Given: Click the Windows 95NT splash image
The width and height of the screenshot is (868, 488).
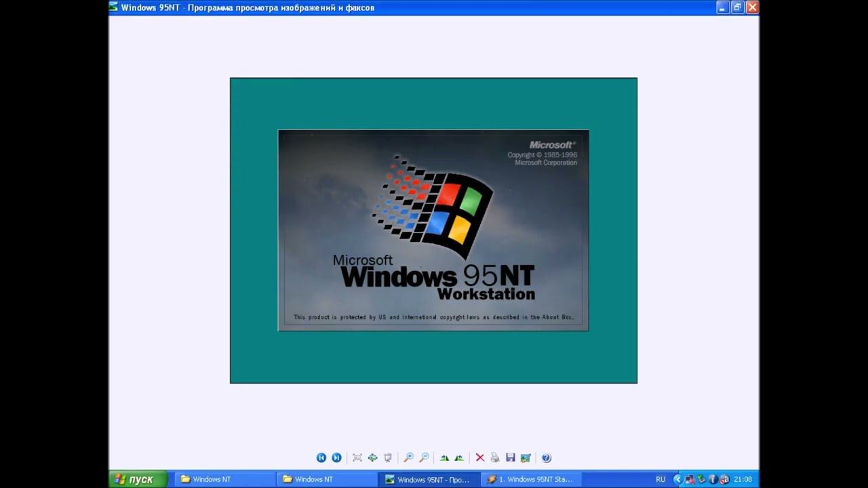Looking at the screenshot, I should tap(433, 230).
